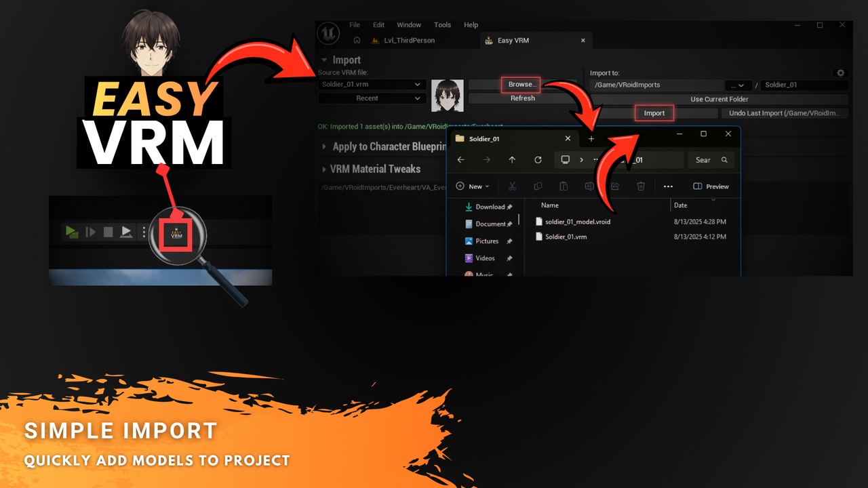
Task: Sort by the Name column header
Action: pyautogui.click(x=550, y=205)
